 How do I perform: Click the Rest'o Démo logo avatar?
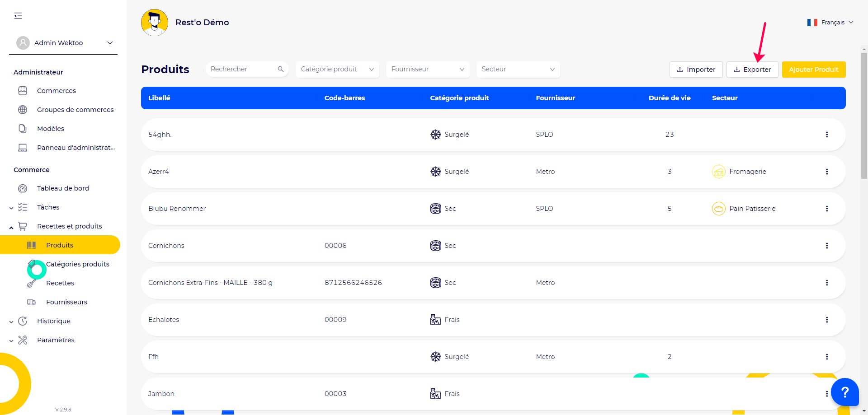155,23
